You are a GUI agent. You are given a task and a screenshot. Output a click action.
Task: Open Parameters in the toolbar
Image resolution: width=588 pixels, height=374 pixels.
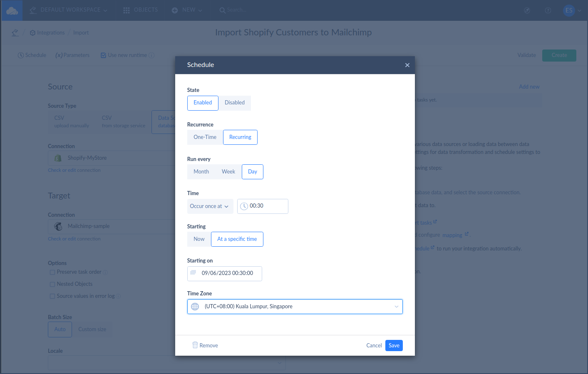point(72,55)
